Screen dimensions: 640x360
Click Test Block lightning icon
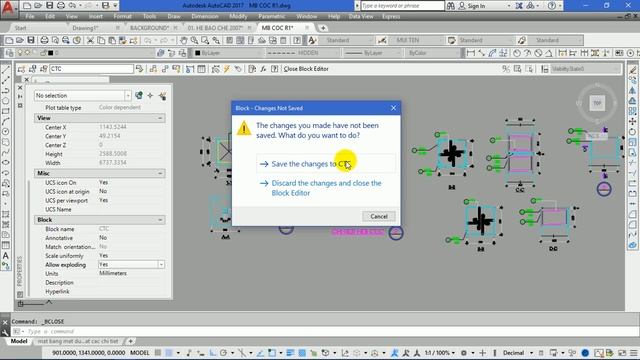[227, 69]
